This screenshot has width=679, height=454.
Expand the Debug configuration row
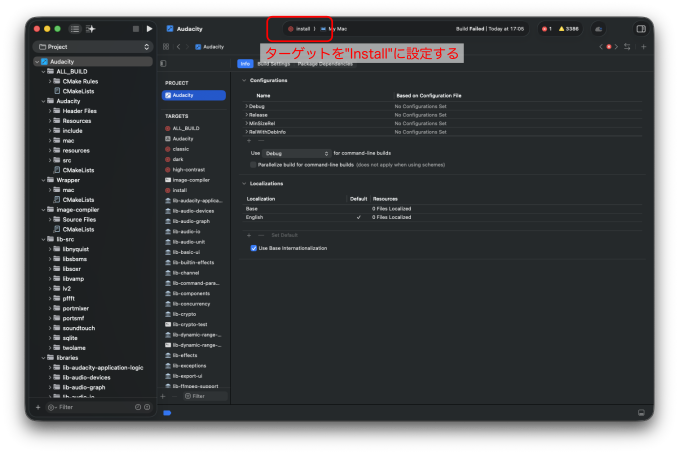pos(246,106)
